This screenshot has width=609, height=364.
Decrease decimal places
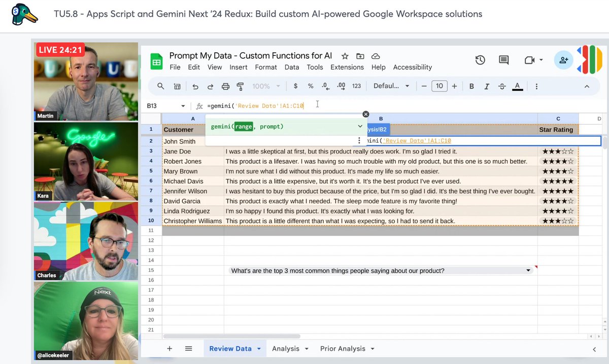[326, 86]
